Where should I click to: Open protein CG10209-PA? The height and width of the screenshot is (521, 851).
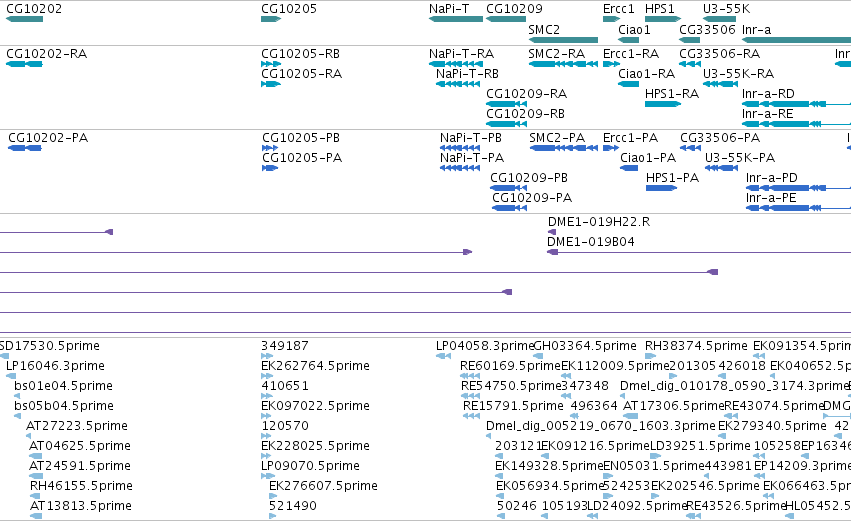click(x=532, y=198)
